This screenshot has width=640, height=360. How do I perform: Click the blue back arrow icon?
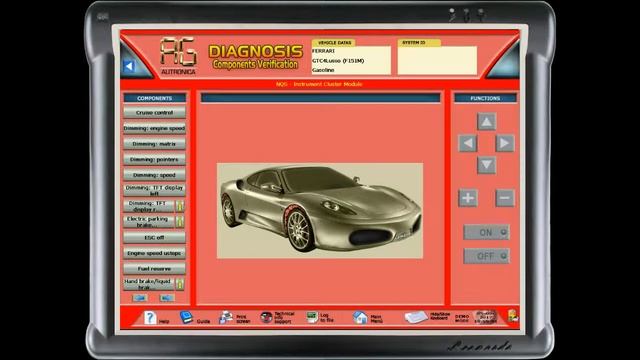click(x=129, y=66)
